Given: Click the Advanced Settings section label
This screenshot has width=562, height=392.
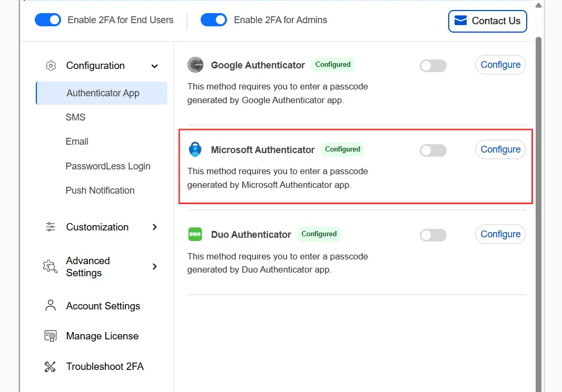Looking at the screenshot, I should click(x=88, y=267).
